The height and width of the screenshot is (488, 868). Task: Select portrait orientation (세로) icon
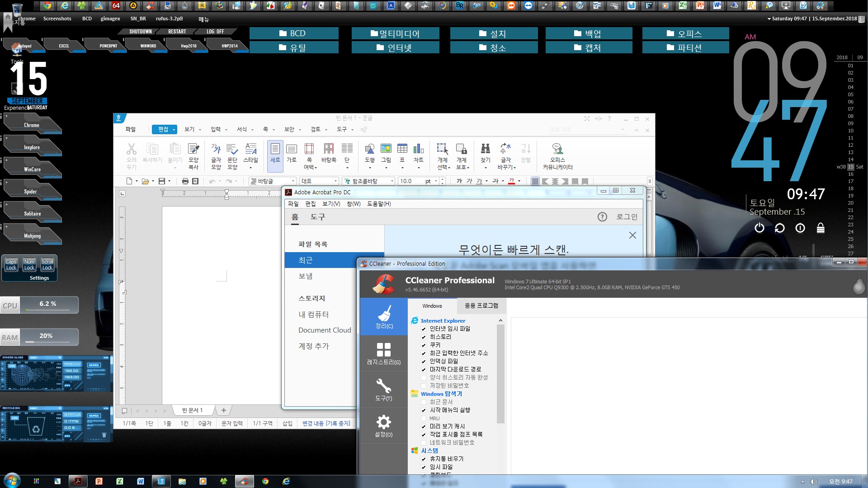pyautogui.click(x=275, y=156)
